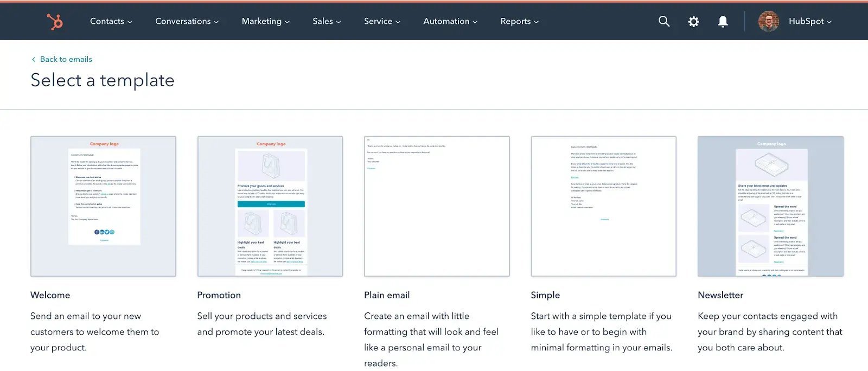Open the search magnifier icon

click(664, 21)
